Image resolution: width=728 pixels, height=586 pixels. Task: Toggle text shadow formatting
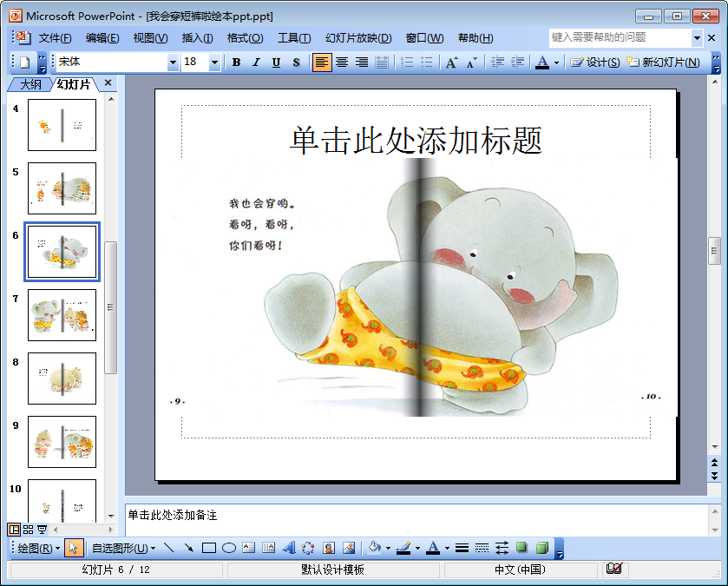(296, 63)
